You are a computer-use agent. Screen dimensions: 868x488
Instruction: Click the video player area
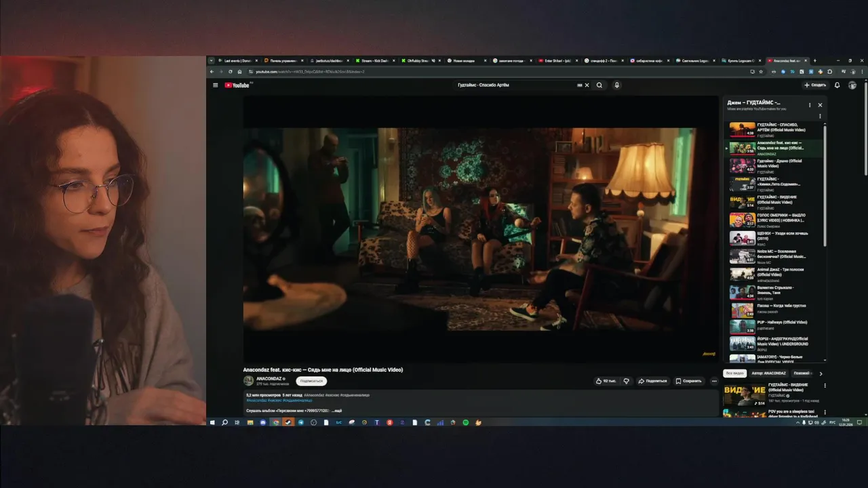(481, 228)
